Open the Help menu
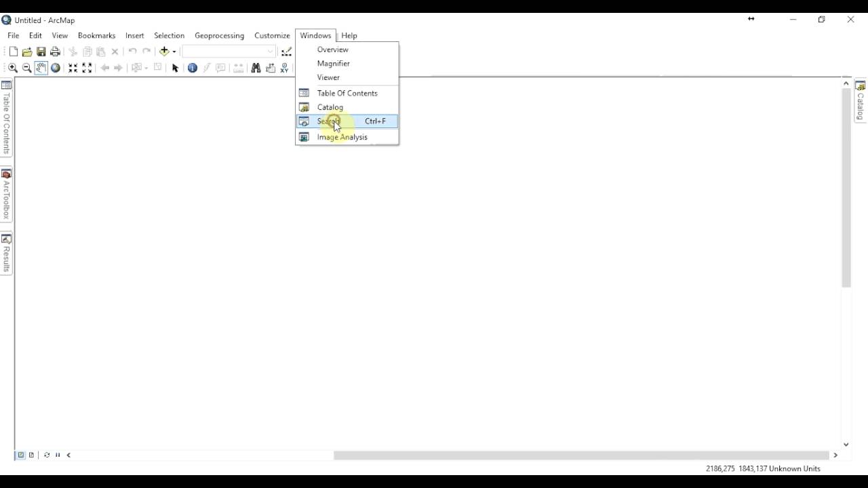This screenshot has height=488, width=868. [349, 35]
